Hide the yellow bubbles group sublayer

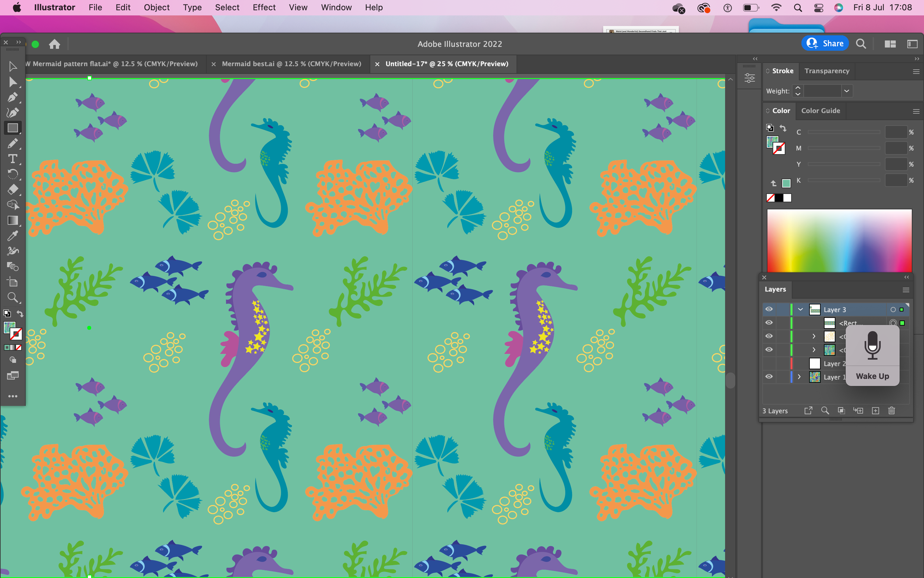point(769,336)
